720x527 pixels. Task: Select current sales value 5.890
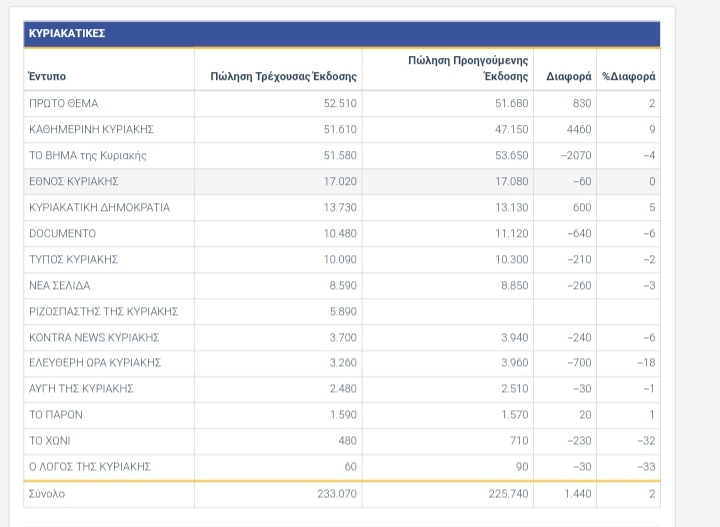click(x=343, y=312)
